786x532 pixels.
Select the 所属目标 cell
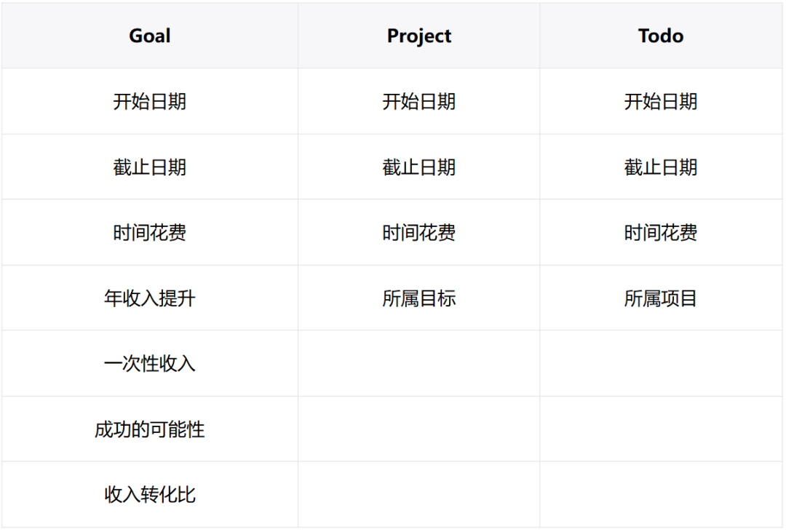[x=418, y=298]
